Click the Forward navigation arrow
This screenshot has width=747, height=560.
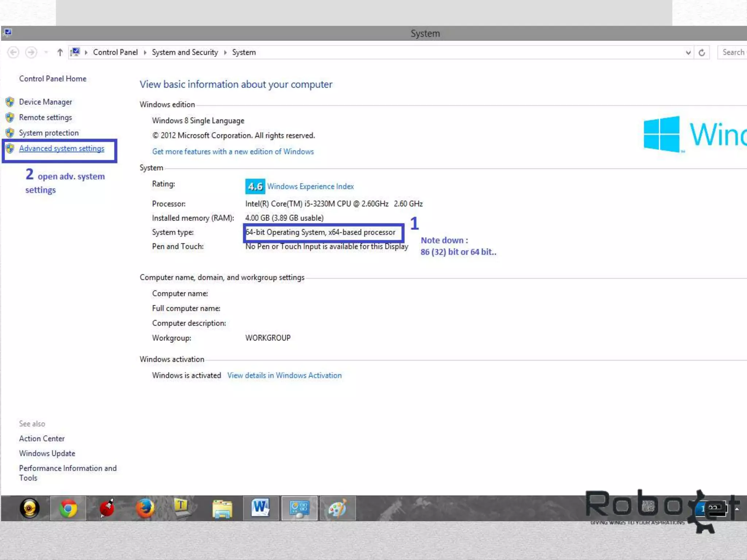click(x=31, y=52)
